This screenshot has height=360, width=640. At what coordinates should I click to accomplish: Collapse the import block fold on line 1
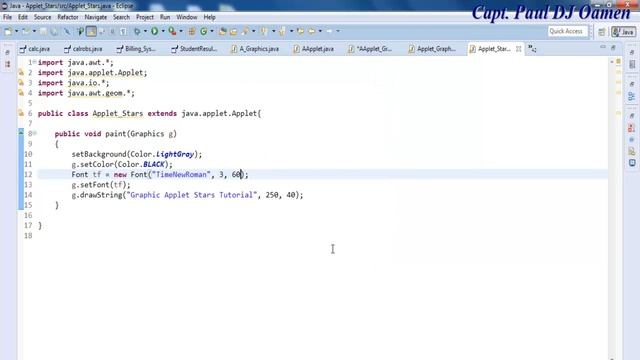34,62
